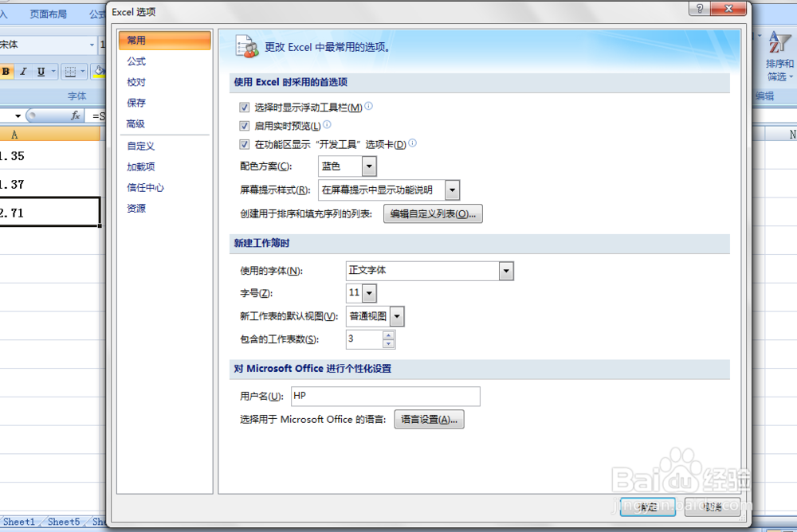Open the Insert Function fx button
The image size is (797, 532).
coord(75,115)
